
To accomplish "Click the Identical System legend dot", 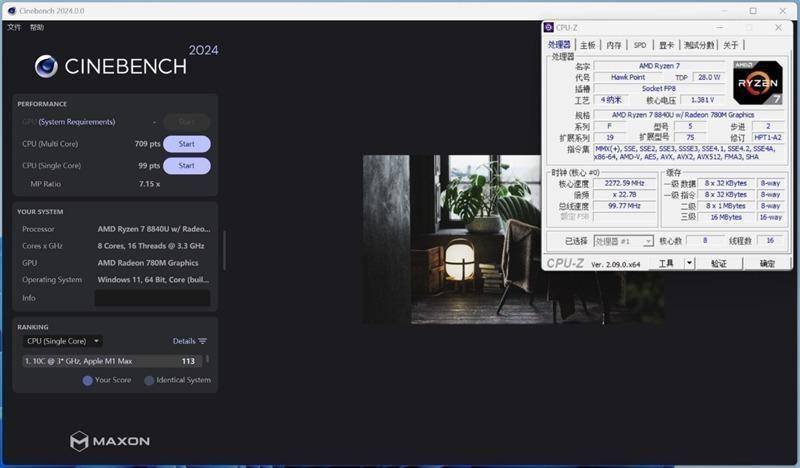I will [149, 380].
